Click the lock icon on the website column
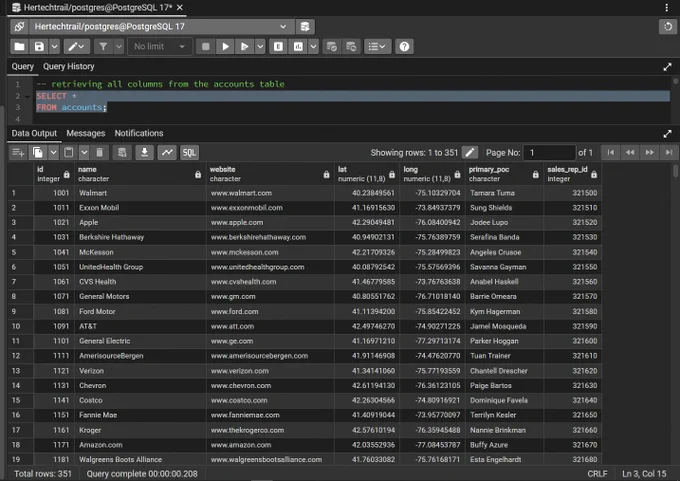The image size is (680, 481). [x=326, y=174]
